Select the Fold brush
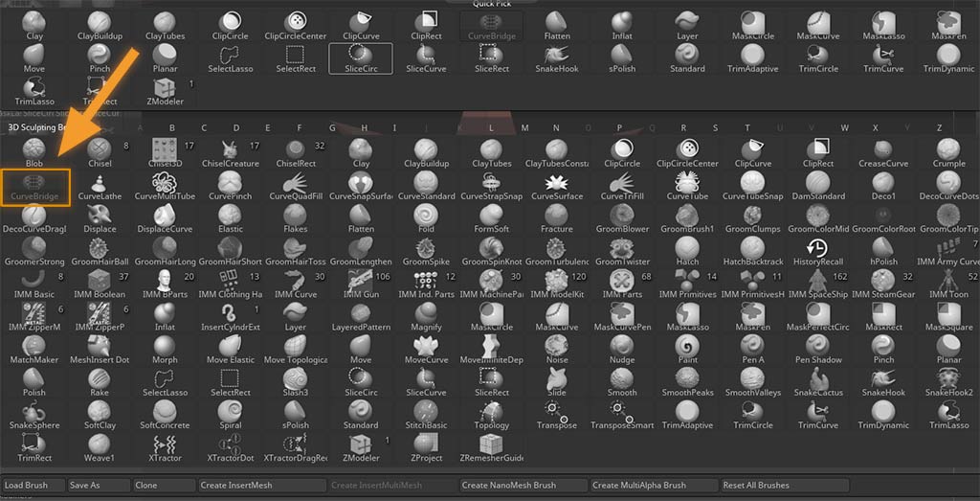Screen dimensions: 980x501 click(426, 218)
